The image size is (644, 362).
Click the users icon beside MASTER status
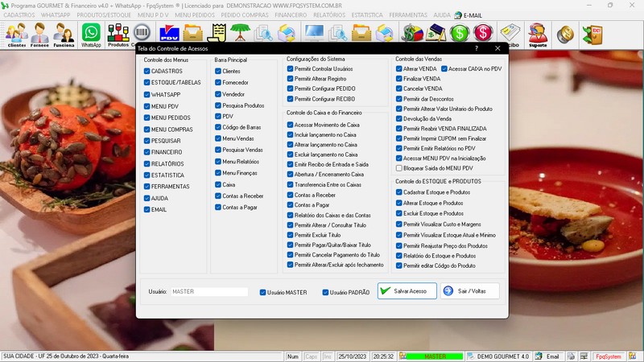(x=403, y=356)
